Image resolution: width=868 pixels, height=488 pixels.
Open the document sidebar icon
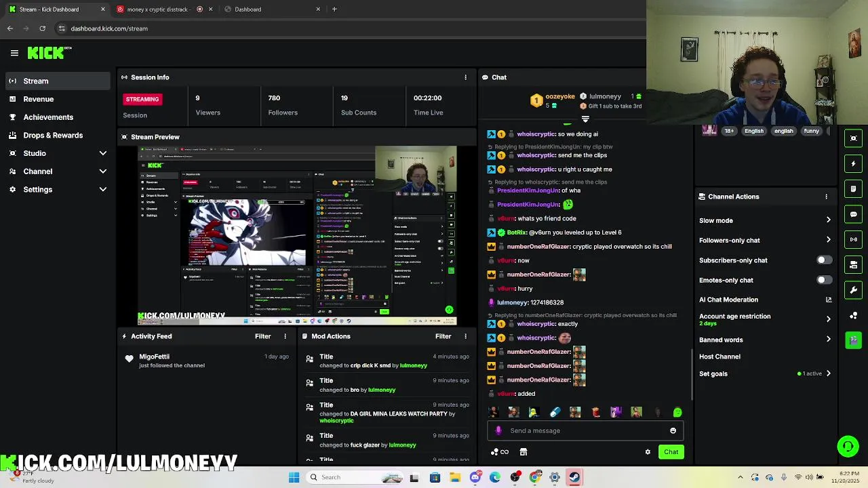pyautogui.click(x=854, y=188)
